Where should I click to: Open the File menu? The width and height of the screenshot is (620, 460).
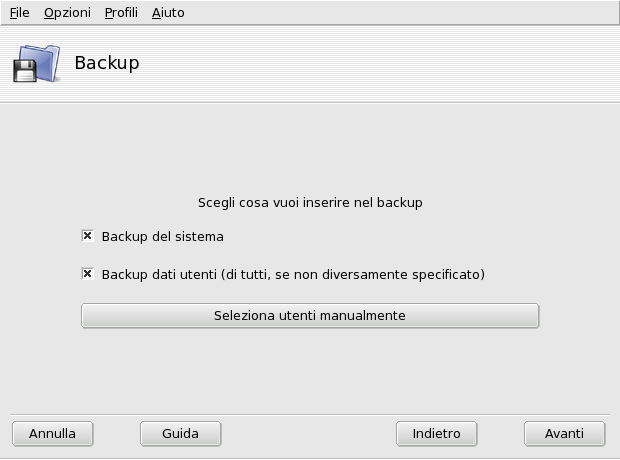[x=20, y=13]
